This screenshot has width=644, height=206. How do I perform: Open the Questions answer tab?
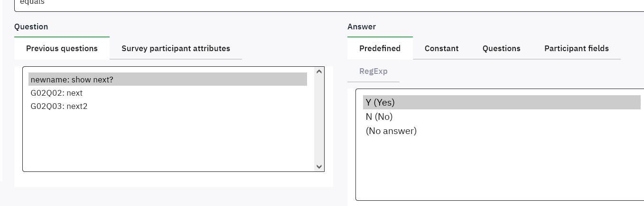click(x=501, y=48)
